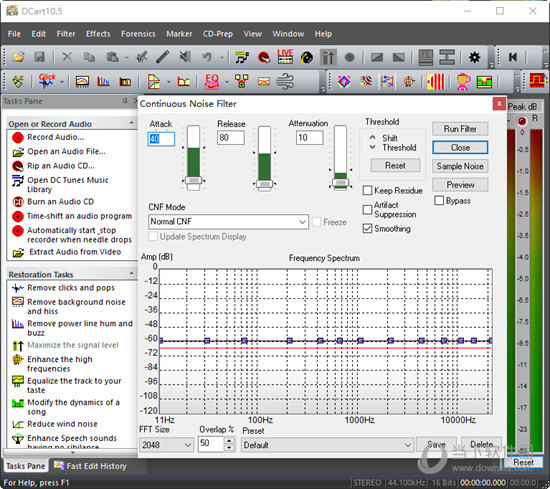Click the Cut toolbar icon
The width and height of the screenshot is (550, 489).
pos(67,57)
